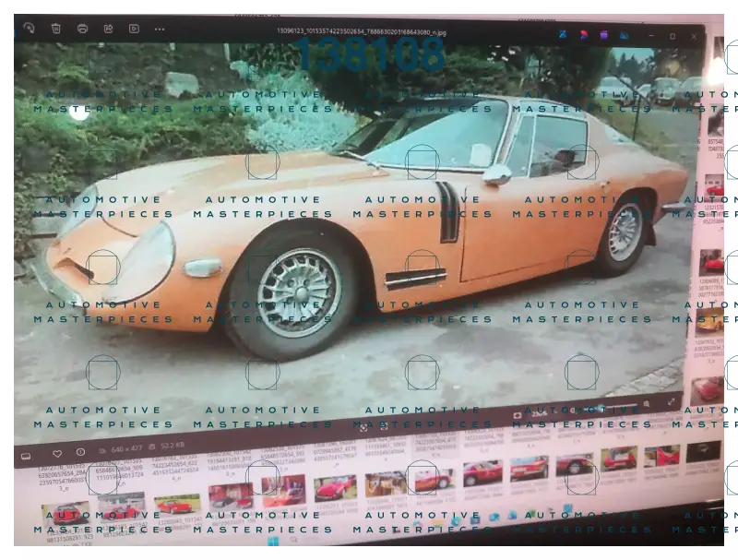Start slideshow with the play icon

134,29
